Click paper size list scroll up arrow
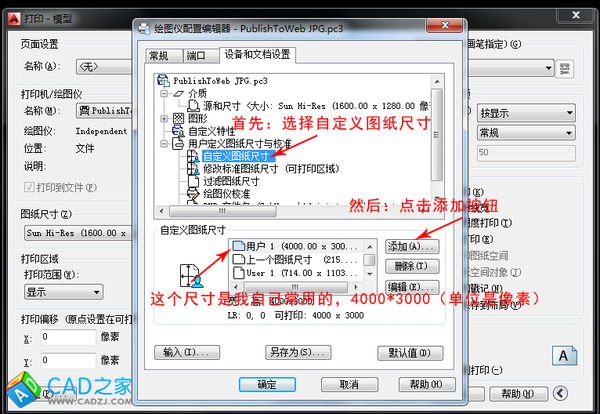Screen dimensions: 600x414 coord(370,247)
